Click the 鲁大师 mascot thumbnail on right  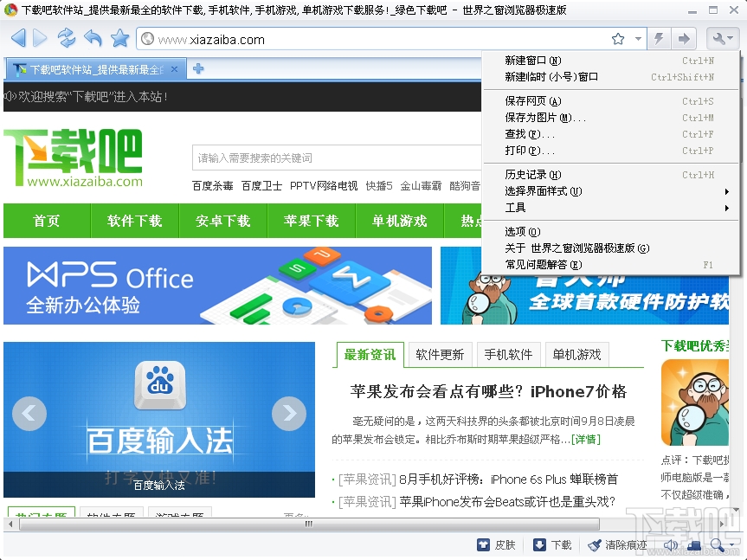pos(695,402)
